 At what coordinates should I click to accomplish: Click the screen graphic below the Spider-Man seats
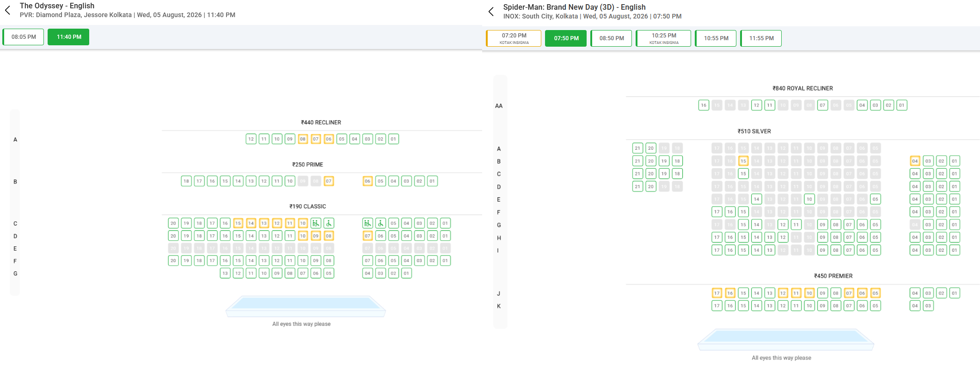(x=785, y=340)
